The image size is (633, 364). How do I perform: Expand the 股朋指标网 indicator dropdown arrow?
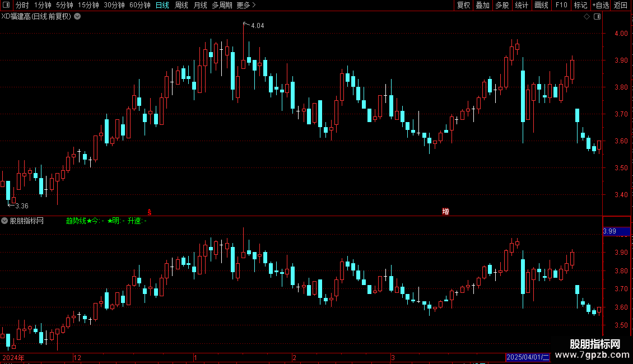click(4, 221)
